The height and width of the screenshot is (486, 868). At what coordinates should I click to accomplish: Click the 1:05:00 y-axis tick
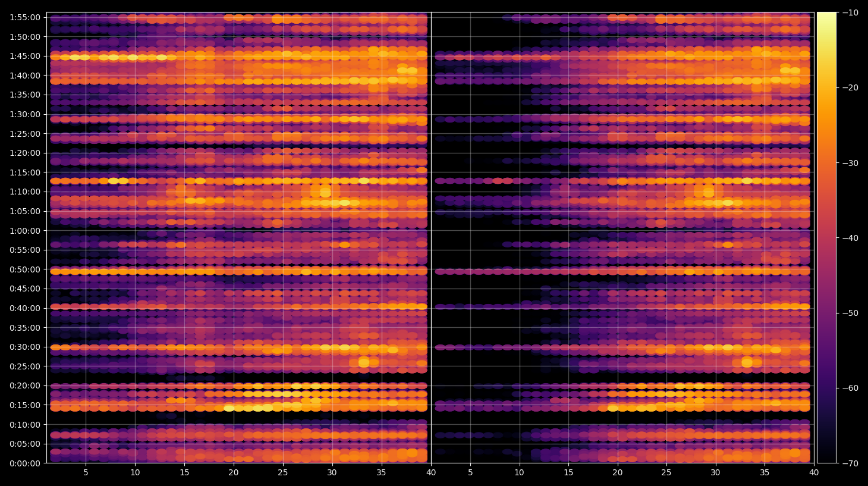[25, 211]
